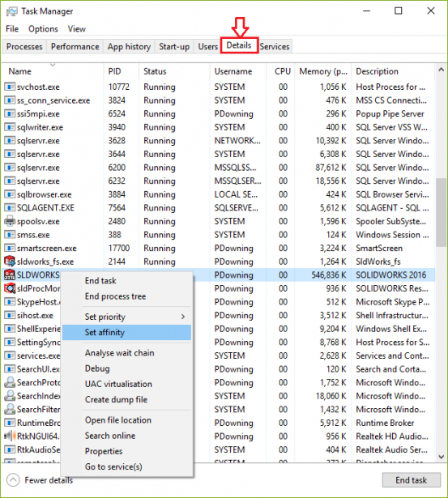
Task: Click the RtkNGUI64 speaker icon
Action: [10, 436]
